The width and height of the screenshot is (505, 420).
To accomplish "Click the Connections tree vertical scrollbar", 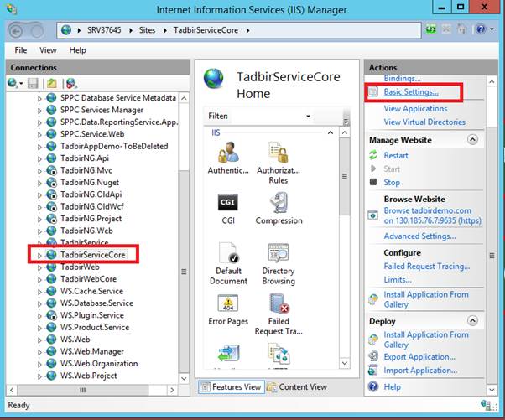I will [x=184, y=272].
